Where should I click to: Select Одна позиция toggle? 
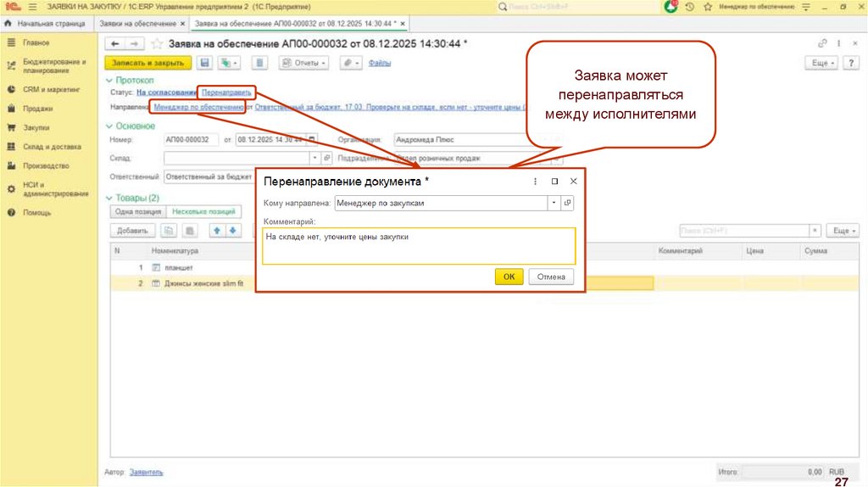138,211
